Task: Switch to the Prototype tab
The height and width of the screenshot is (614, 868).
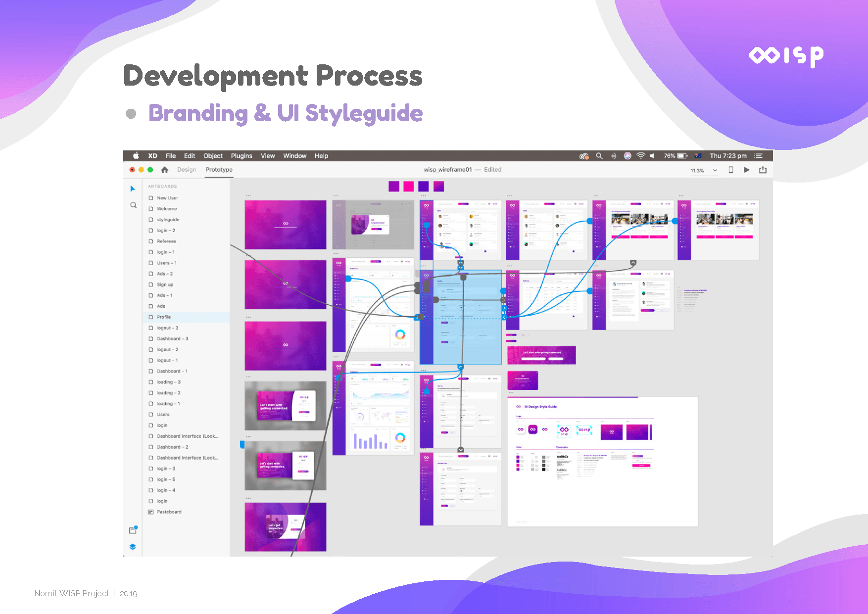Action: pos(219,170)
